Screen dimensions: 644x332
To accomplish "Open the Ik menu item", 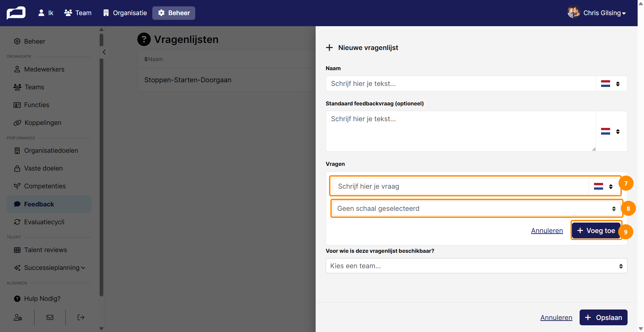I will click(46, 13).
